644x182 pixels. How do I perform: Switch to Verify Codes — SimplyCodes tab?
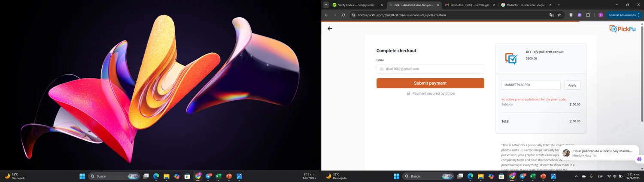point(356,5)
